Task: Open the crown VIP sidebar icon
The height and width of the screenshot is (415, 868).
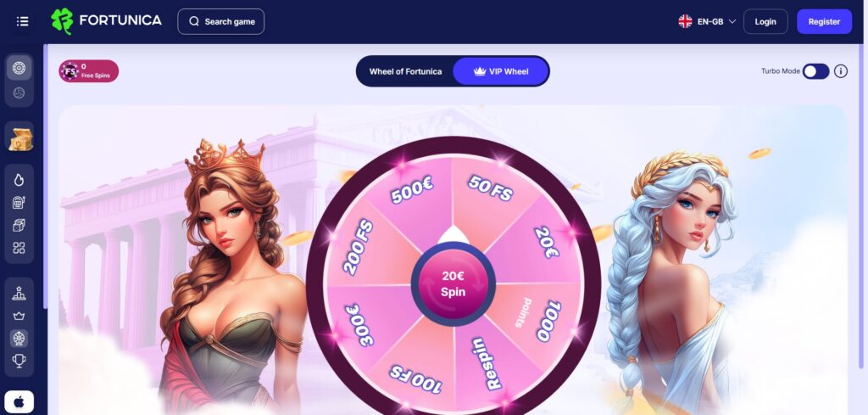Action: [x=19, y=316]
